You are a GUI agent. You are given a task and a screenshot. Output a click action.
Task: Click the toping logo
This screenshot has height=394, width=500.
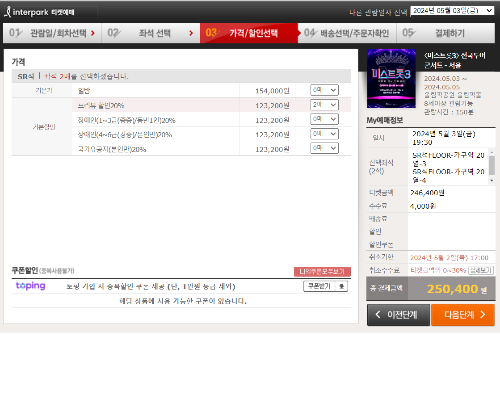click(x=31, y=286)
